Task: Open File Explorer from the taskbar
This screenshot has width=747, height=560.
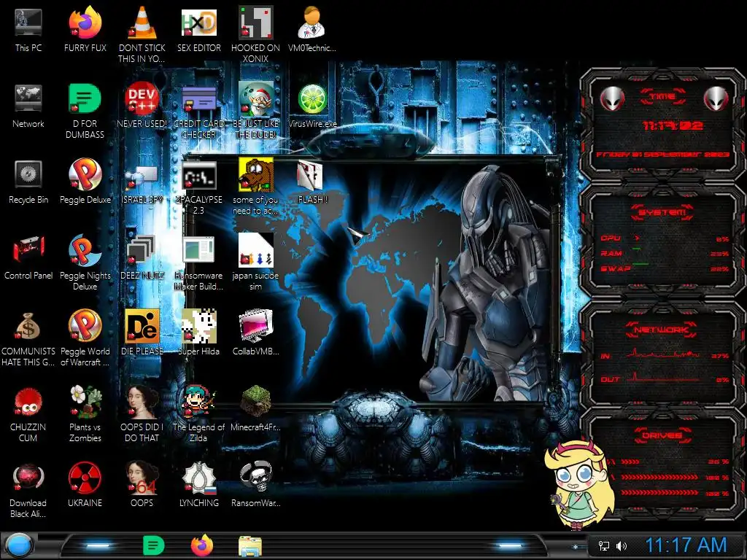Action: [x=250, y=546]
